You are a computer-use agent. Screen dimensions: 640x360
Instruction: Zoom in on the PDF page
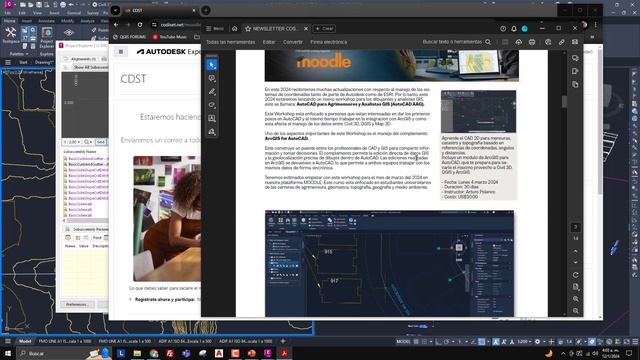click(x=576, y=299)
